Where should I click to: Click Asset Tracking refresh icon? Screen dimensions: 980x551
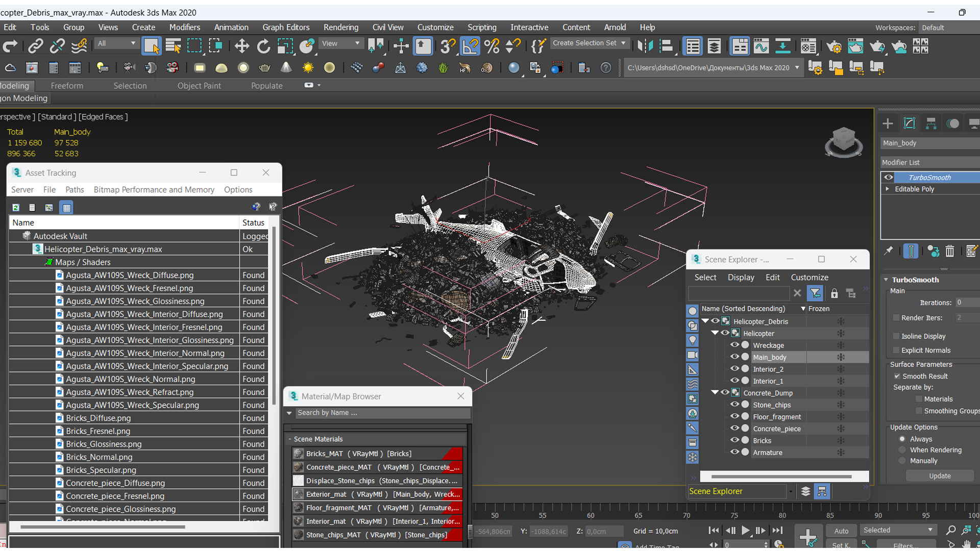point(16,207)
